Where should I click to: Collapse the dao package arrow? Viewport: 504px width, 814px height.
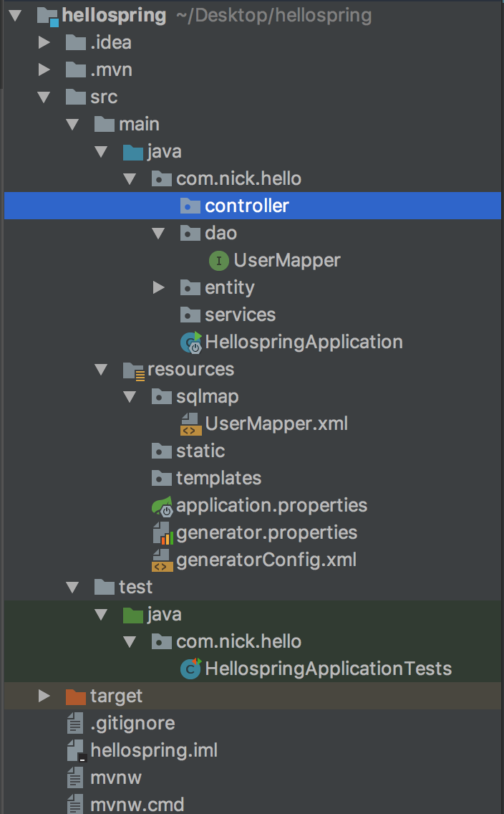click(x=158, y=233)
